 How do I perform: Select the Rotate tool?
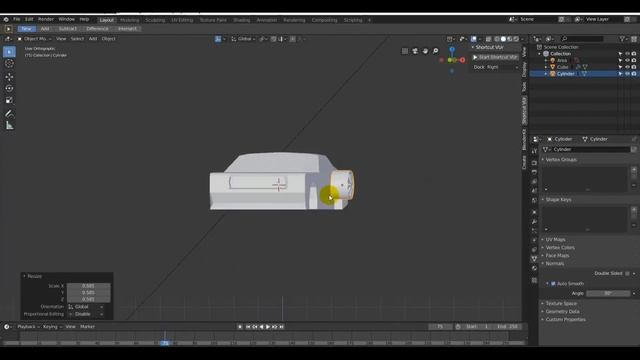[9, 88]
